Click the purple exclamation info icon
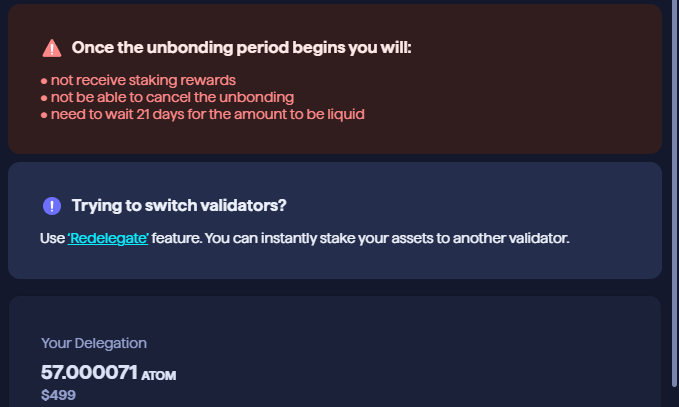Image resolution: width=679 pixels, height=407 pixels. [x=52, y=206]
